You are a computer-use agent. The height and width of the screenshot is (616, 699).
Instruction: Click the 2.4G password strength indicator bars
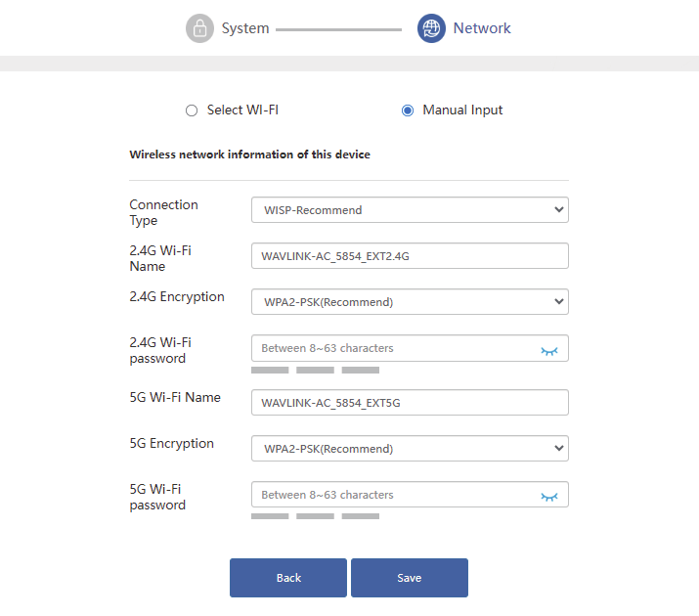[315, 371]
